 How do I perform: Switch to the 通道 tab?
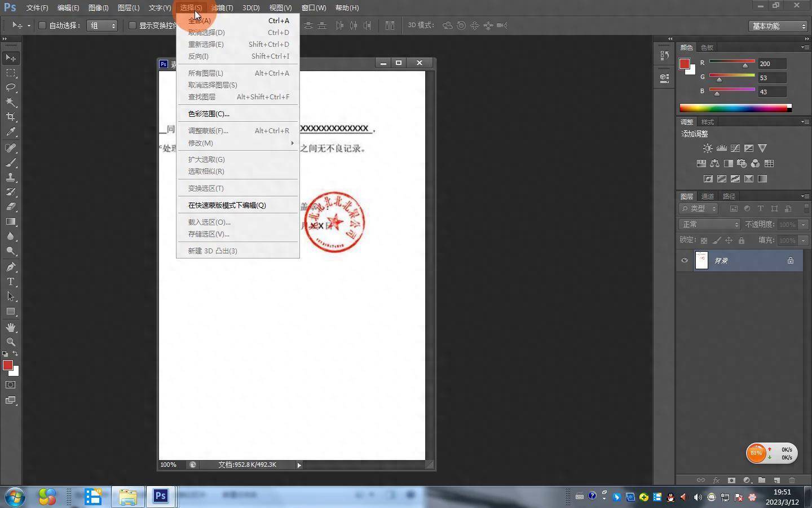(708, 196)
